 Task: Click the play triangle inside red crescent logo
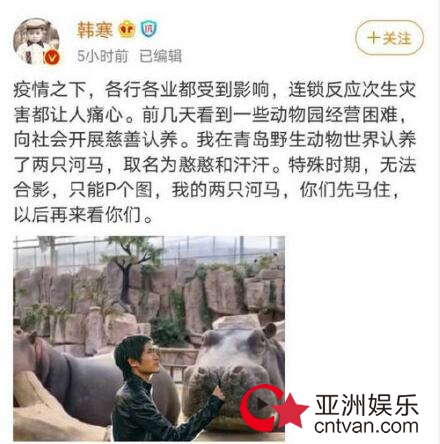(262, 405)
